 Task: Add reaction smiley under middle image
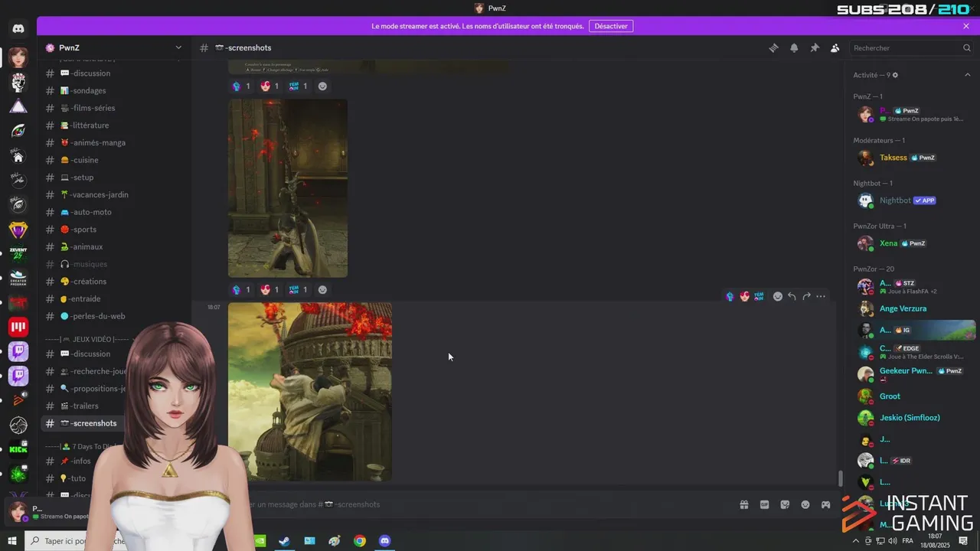tap(322, 290)
